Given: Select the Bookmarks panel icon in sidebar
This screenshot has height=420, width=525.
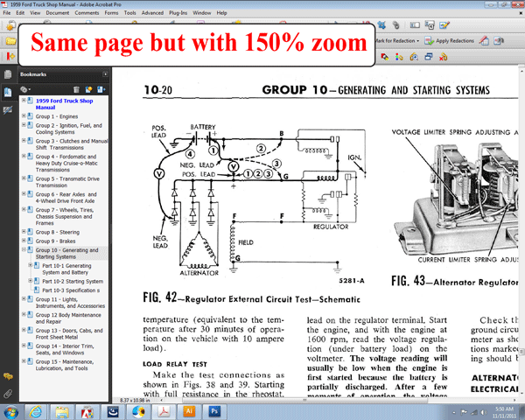Looking at the screenshot, I should (x=8, y=92).
